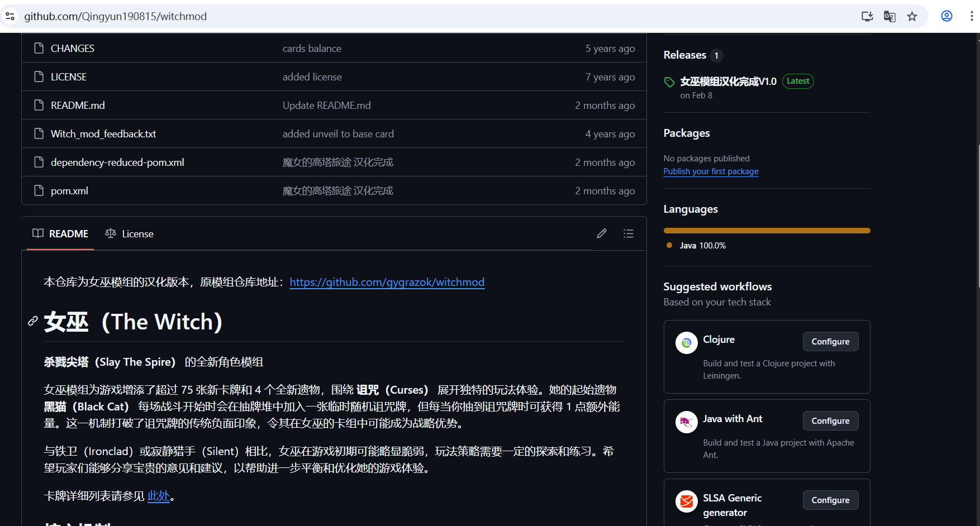Image resolution: width=980 pixels, height=526 pixels.
Task: Open the browser profile icon
Action: pos(946,16)
